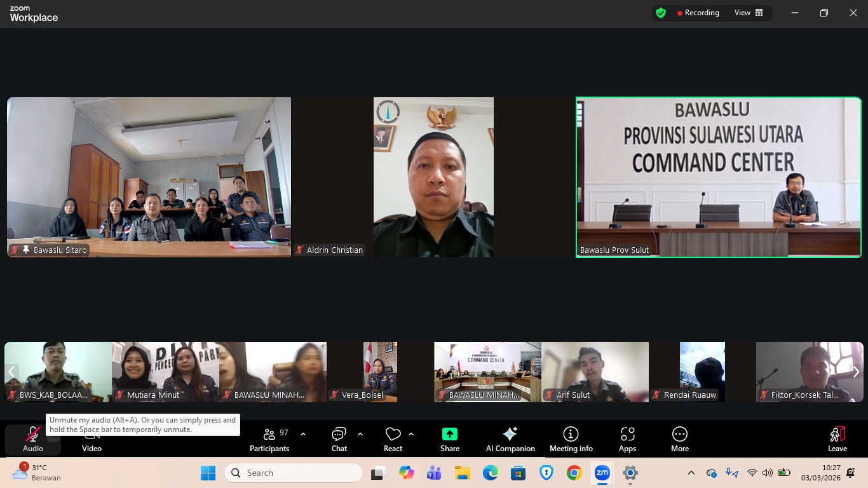
Task: Open the meeting Chat
Action: 339,439
